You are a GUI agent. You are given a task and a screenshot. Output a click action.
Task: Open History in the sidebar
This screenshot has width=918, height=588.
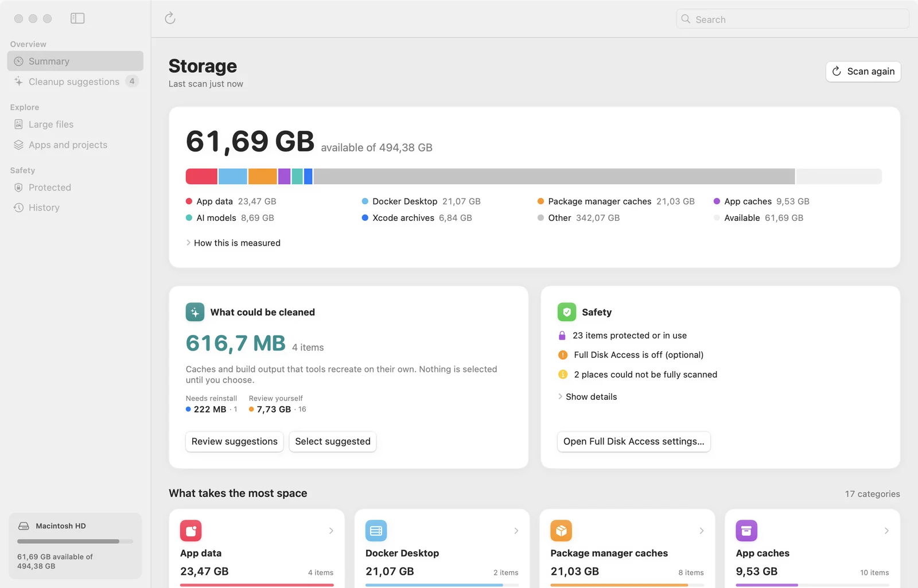(75, 208)
